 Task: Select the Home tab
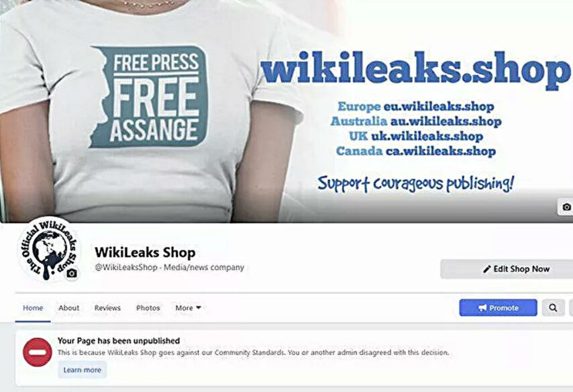tap(33, 308)
